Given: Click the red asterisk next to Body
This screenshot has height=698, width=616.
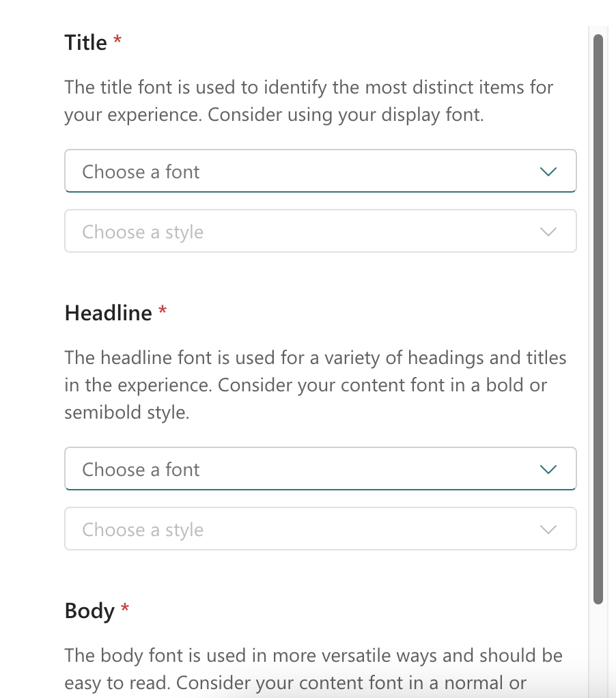Looking at the screenshot, I should click(x=125, y=610).
